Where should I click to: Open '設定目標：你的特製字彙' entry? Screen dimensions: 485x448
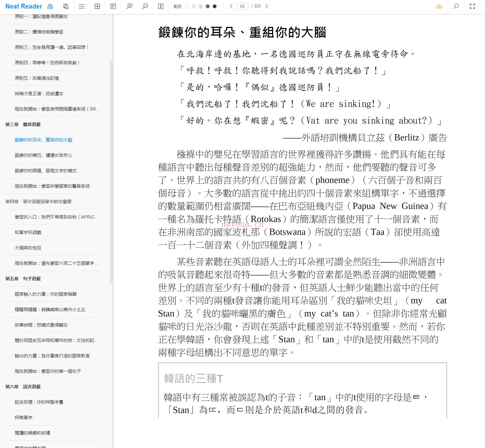[x=39, y=402]
